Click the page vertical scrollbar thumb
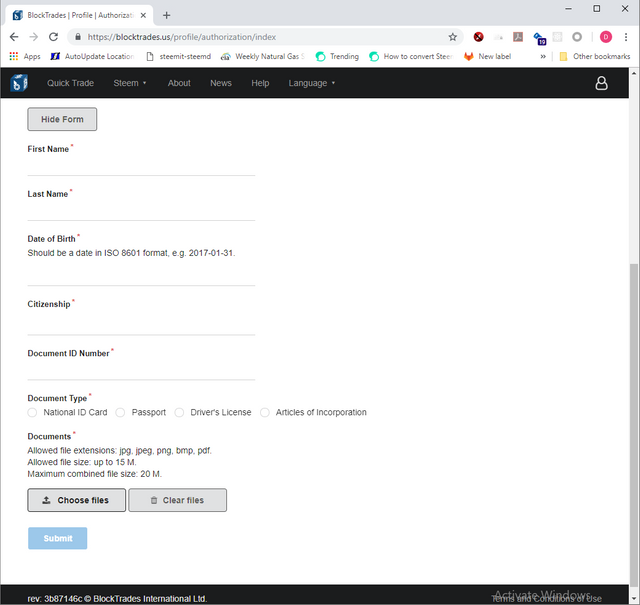The image size is (640, 605). [x=634, y=425]
